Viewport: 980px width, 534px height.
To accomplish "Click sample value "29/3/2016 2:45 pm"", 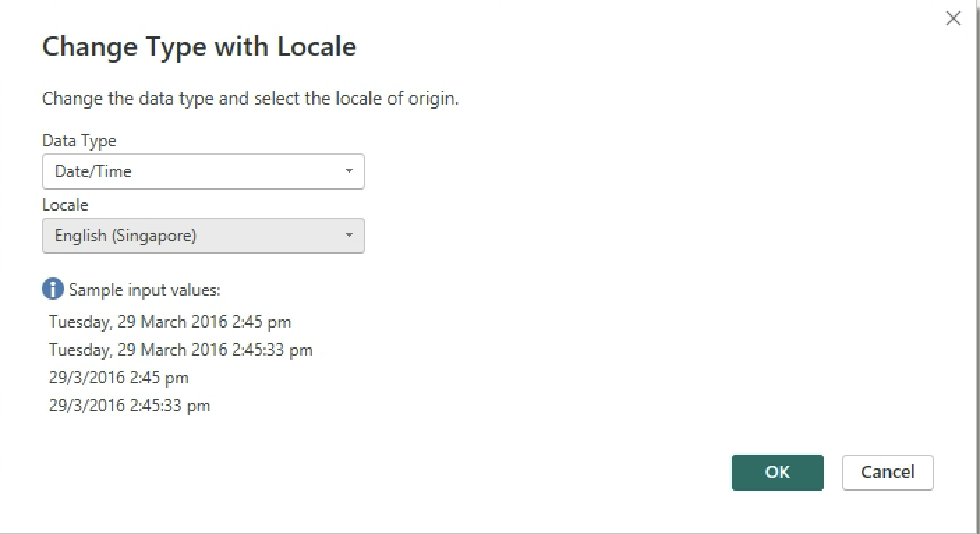I will (118, 378).
